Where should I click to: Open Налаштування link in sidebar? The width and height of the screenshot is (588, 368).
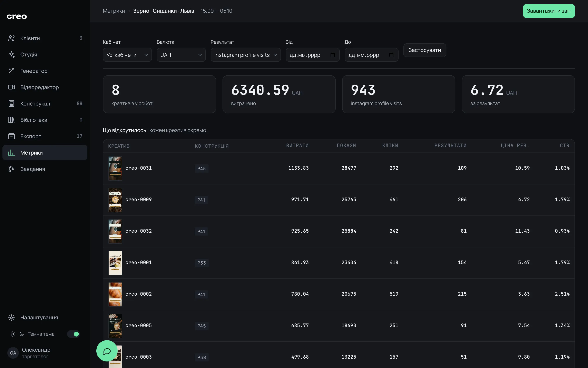click(x=45, y=318)
